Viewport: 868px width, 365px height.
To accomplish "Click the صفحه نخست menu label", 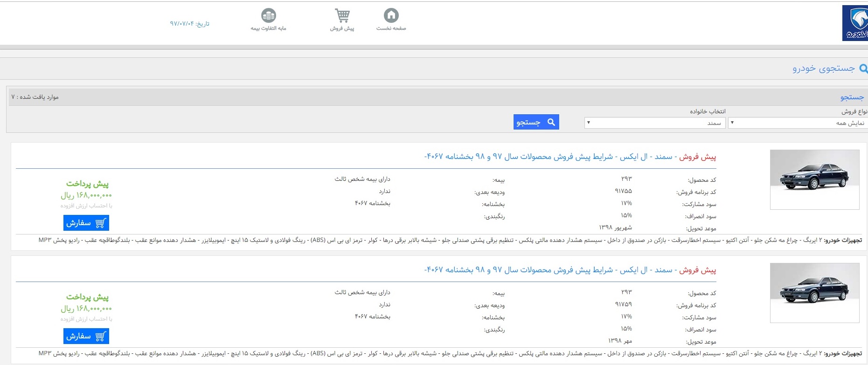I will click(x=391, y=28).
